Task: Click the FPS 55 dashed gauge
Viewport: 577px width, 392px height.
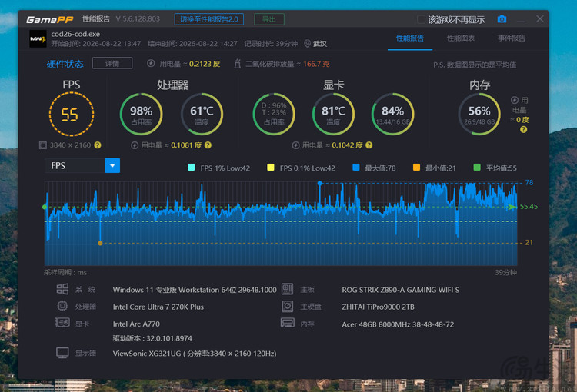Action: 72,114
